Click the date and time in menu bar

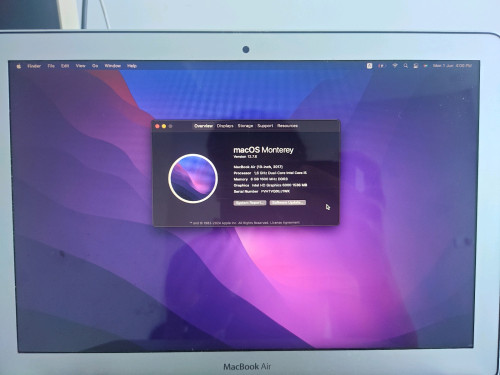(452, 66)
